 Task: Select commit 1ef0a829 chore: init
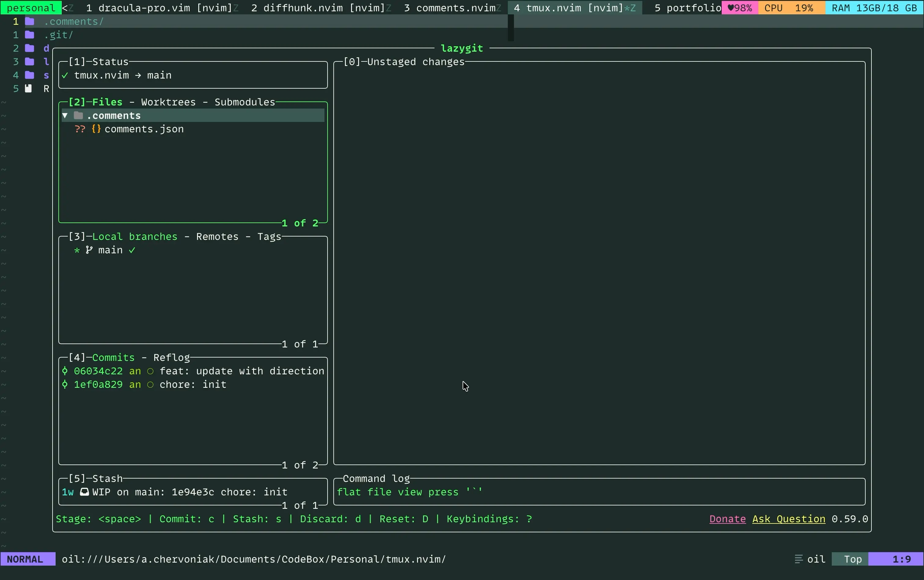pos(193,384)
